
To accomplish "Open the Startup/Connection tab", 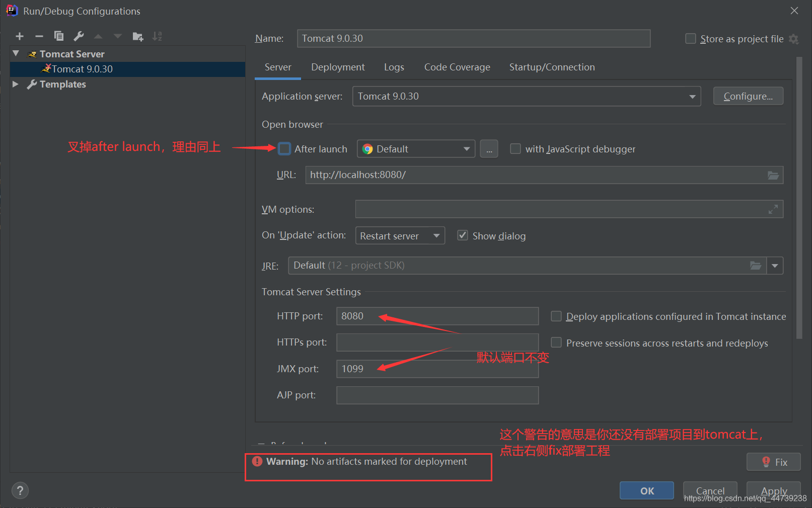I will click(x=552, y=67).
